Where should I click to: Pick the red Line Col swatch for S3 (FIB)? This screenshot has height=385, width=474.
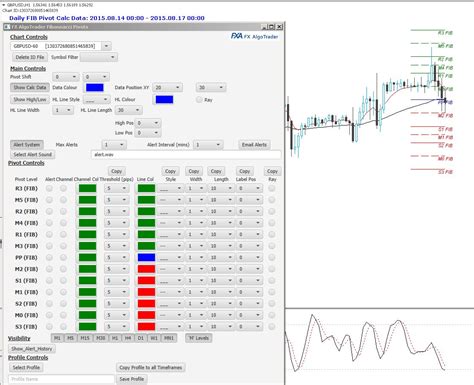click(x=146, y=327)
